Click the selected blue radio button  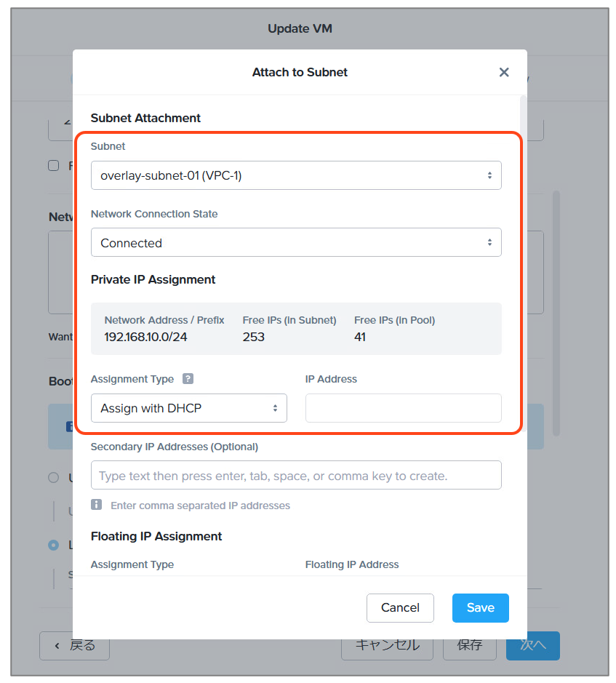coord(53,545)
